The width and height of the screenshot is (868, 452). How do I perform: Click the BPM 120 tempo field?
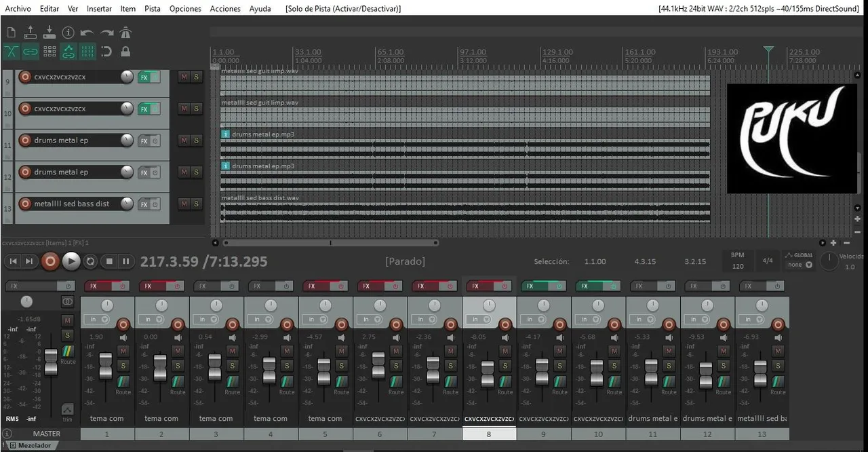(x=737, y=266)
